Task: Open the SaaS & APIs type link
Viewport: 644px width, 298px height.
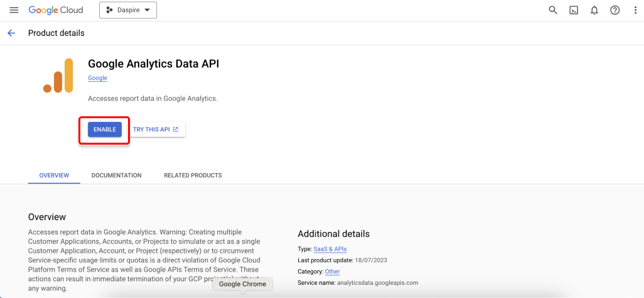Action: tap(330, 249)
